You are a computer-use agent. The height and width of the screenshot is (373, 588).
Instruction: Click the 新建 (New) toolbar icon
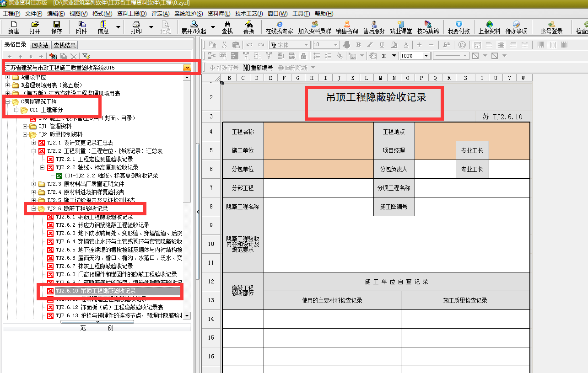point(14,27)
